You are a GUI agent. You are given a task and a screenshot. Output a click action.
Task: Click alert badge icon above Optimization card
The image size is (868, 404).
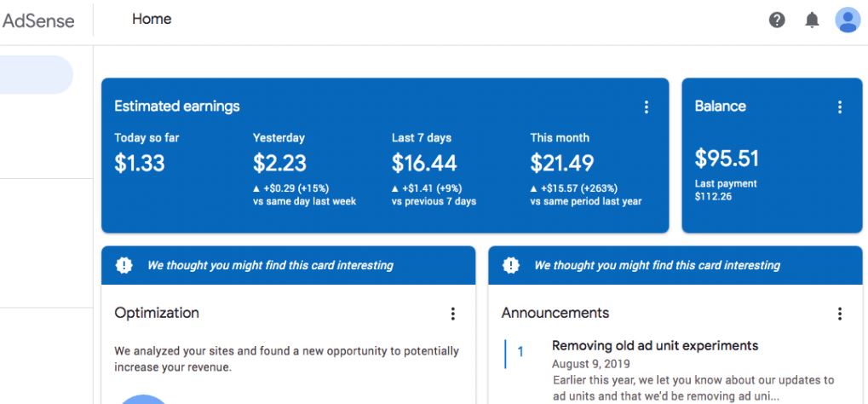click(124, 265)
